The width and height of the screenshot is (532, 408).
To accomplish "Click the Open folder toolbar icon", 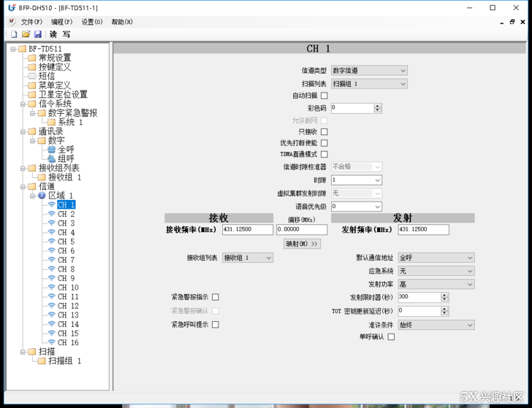I will [x=26, y=34].
